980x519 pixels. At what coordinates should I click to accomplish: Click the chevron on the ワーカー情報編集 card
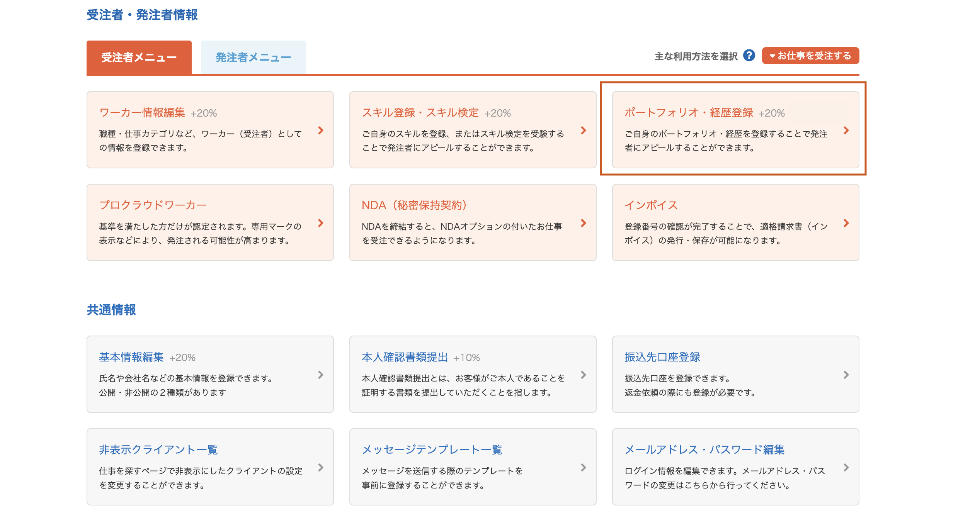point(320,130)
